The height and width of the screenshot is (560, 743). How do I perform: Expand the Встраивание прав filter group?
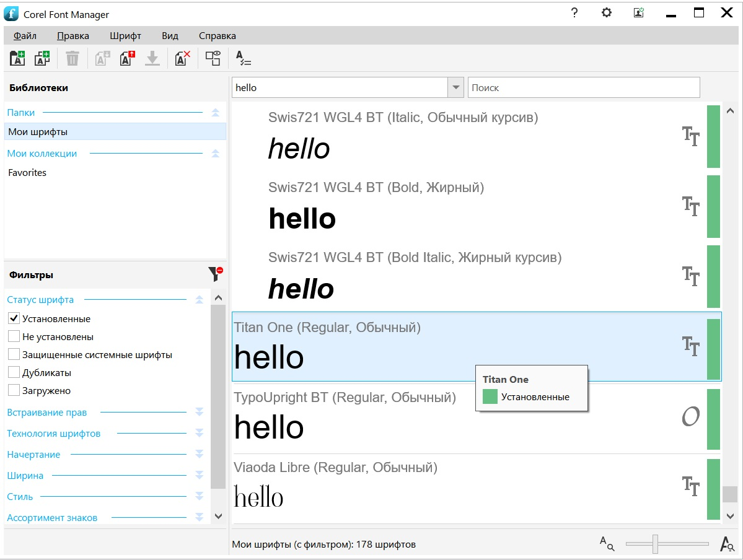pyautogui.click(x=199, y=412)
